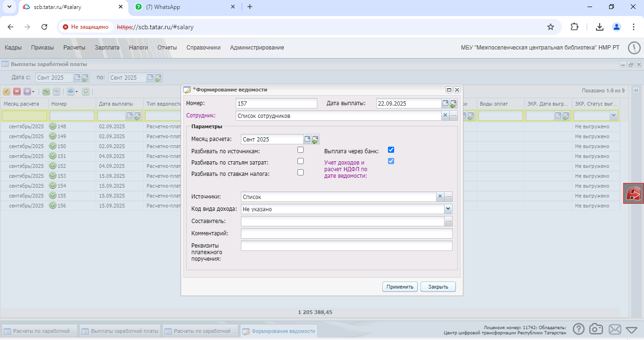Open calendar for 'Дата выплаты' in dialog
This screenshot has height=340, width=644.
(446, 103)
